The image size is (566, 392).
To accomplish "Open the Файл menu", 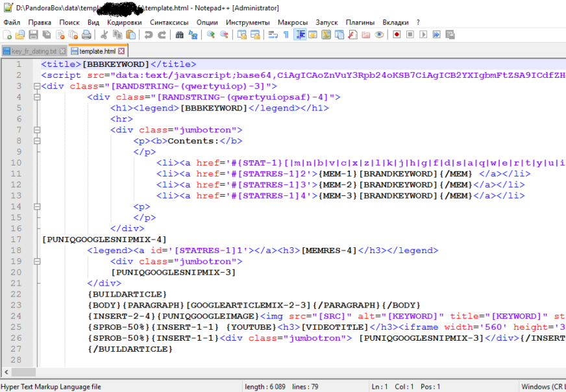I will click(x=12, y=22).
